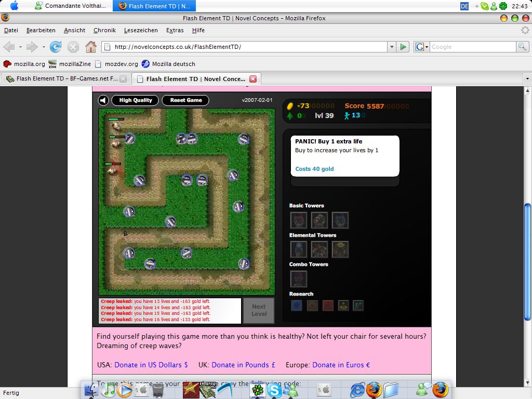Image resolution: width=532 pixels, height=399 pixels.
Task: Open Finder from the dock
Action: pyautogui.click(x=91, y=390)
